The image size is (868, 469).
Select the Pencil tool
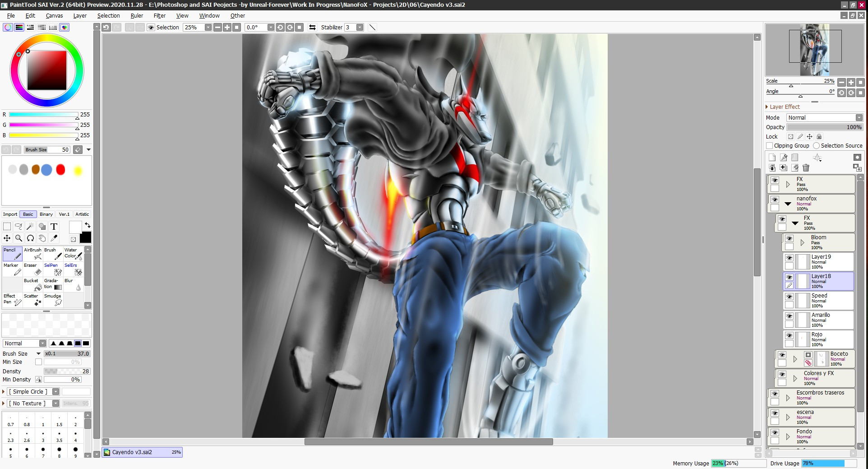[12, 254]
